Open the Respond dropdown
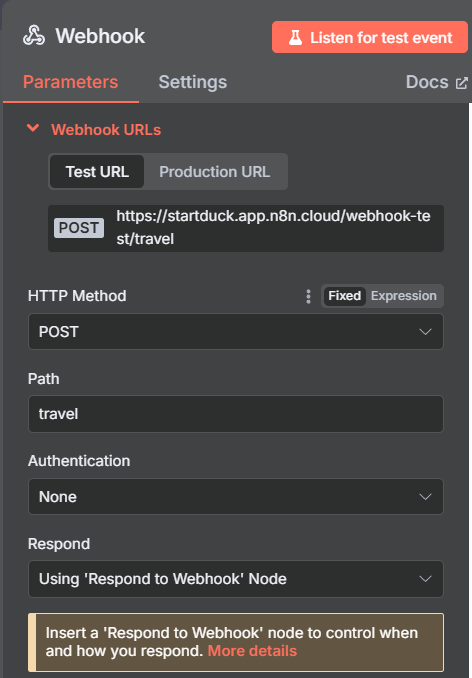This screenshot has width=472, height=678. click(236, 579)
